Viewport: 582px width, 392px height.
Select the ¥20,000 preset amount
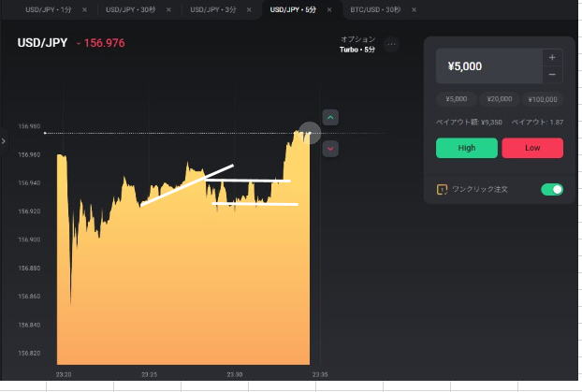(499, 99)
